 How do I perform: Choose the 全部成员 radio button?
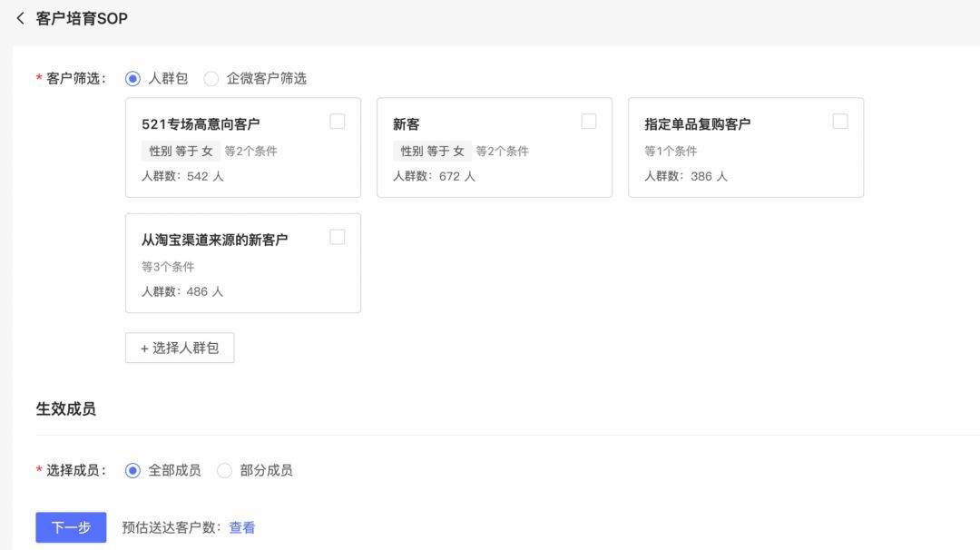(x=133, y=470)
